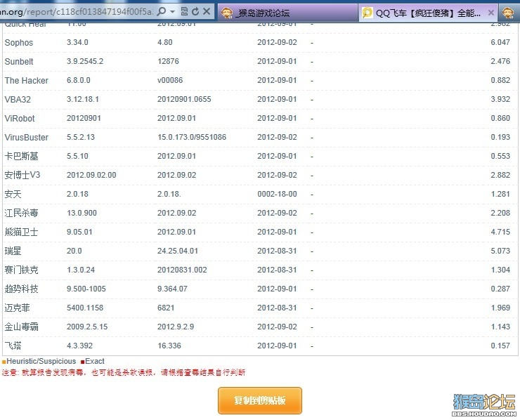The width and height of the screenshot is (520, 420).
Task: Click the VirusBuster scanner name
Action: point(27,137)
